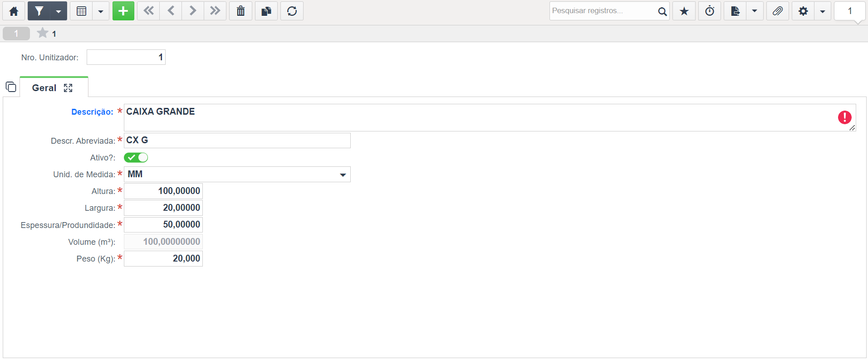Open the stopwatch timer icon
Viewport: 868px width, 359px height.
pos(710,11)
